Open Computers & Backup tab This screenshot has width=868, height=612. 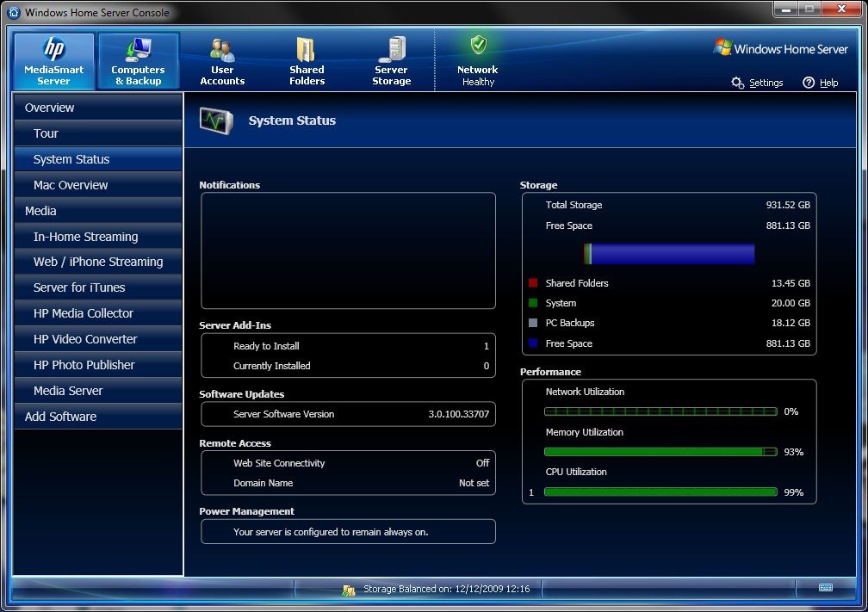click(138, 61)
